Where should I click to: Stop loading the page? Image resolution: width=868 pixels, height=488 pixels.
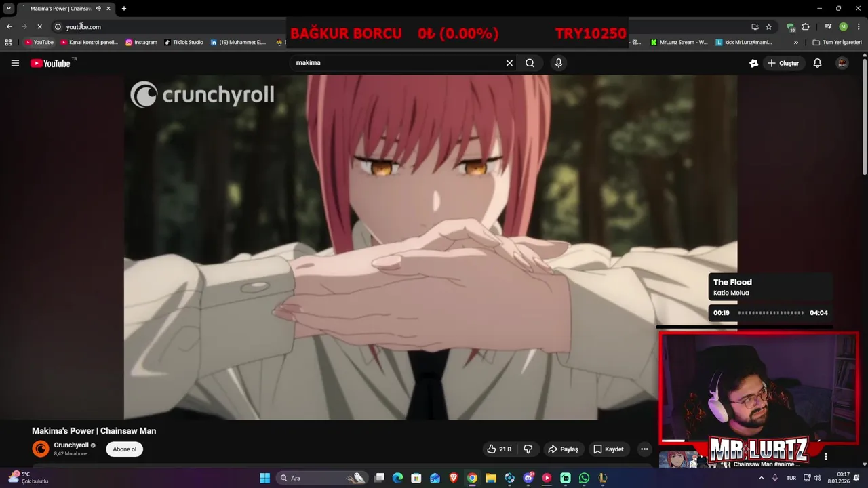click(39, 26)
